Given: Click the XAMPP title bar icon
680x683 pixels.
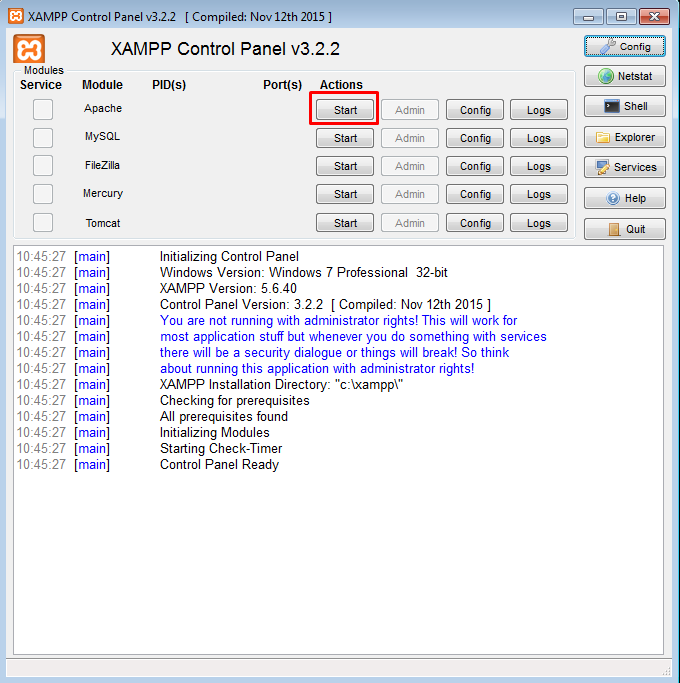Looking at the screenshot, I should (x=16, y=16).
